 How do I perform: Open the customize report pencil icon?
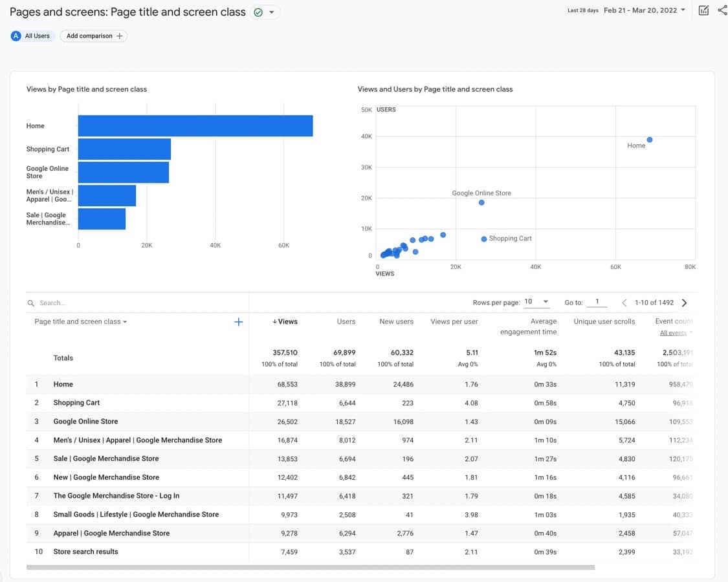pyautogui.click(x=703, y=10)
